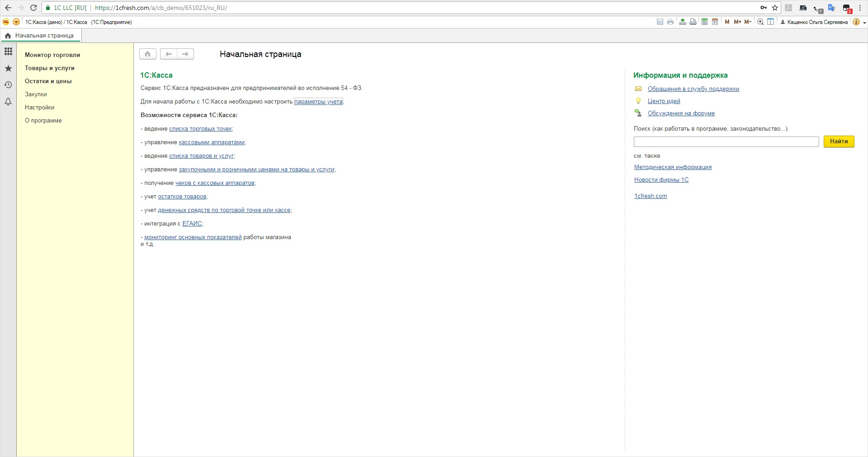This screenshot has width=868, height=457.
Task: Click the Google Translate extension icon
Action: click(831, 8)
